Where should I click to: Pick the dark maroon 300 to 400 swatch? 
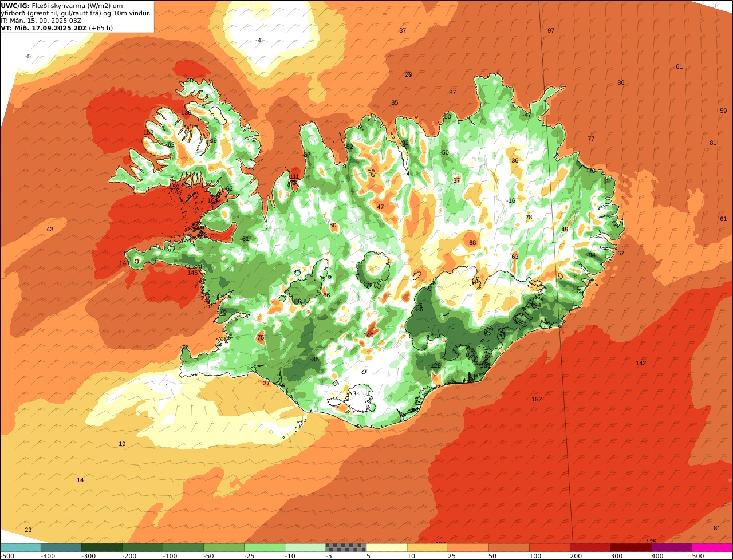tap(630, 547)
